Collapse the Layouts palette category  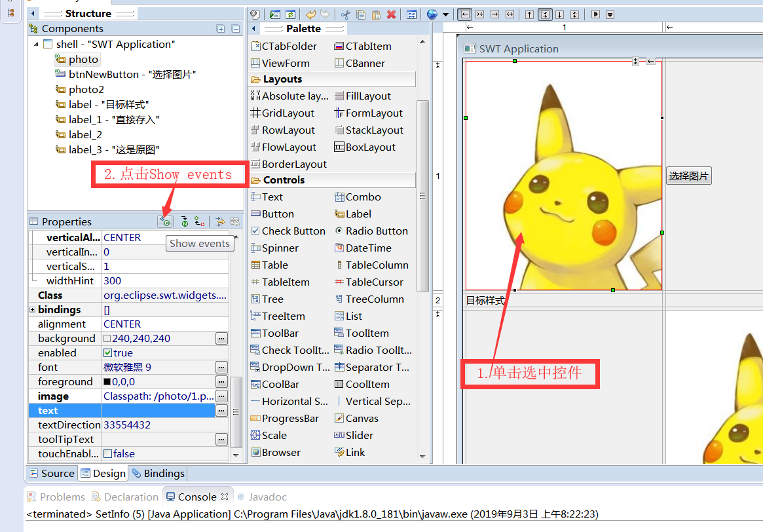[x=332, y=79]
